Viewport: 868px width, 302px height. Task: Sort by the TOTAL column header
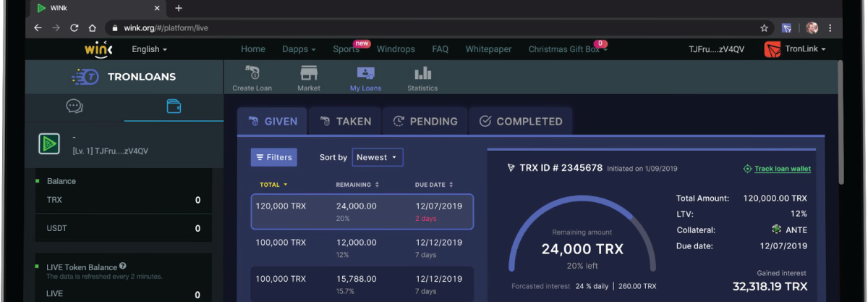(x=273, y=185)
